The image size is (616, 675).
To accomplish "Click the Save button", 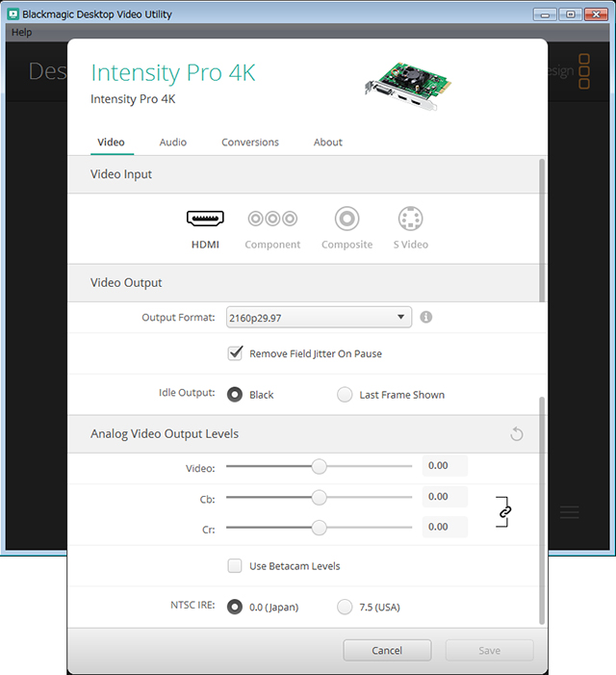I will pyautogui.click(x=490, y=650).
